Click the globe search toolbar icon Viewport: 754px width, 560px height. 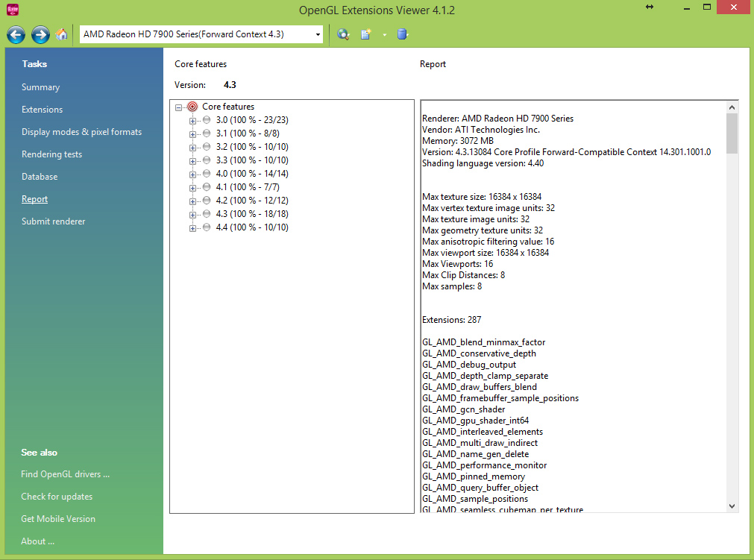click(x=343, y=34)
